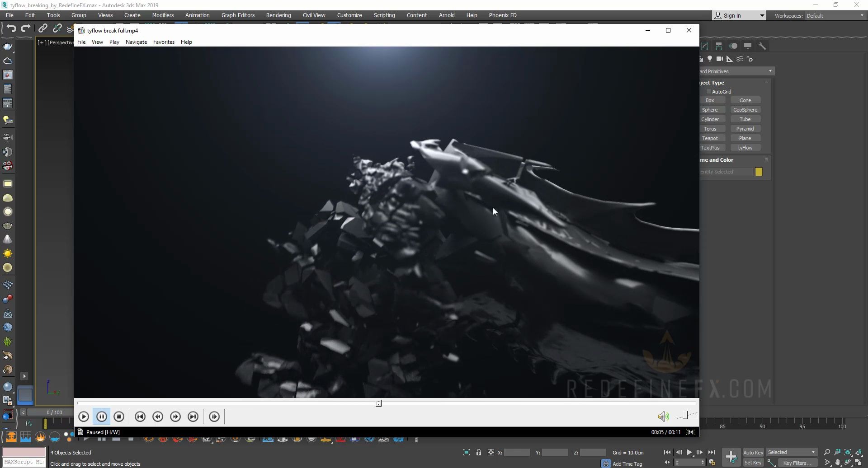Click the Key Filters button
This screenshot has width=868, height=468.
pos(797,463)
